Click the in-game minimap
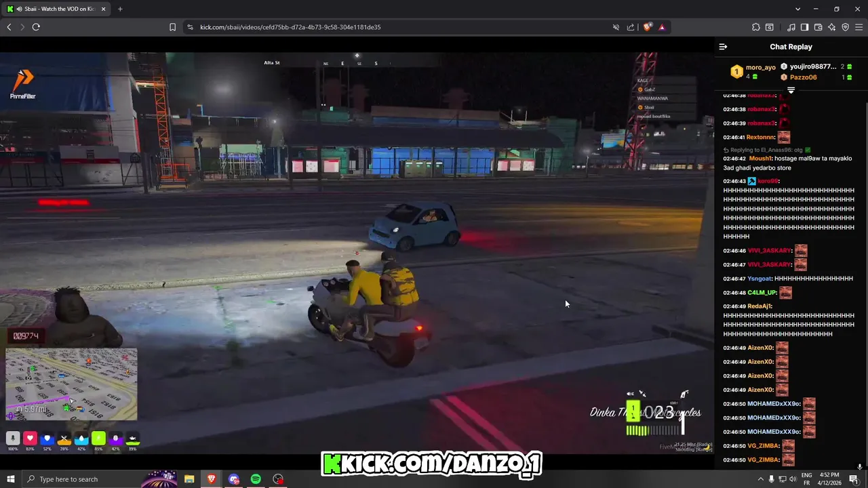 click(x=71, y=384)
